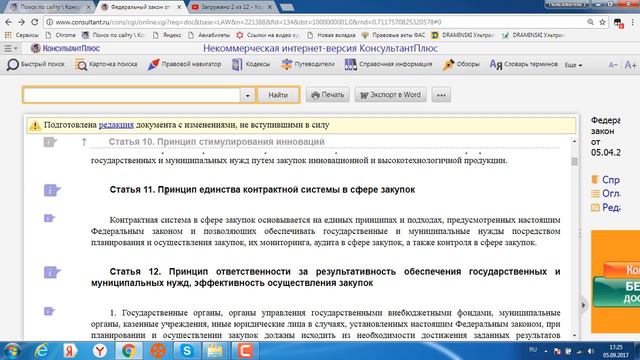Click Статья 12 heading text
The width and height of the screenshot is (640, 360).
click(x=326, y=277)
